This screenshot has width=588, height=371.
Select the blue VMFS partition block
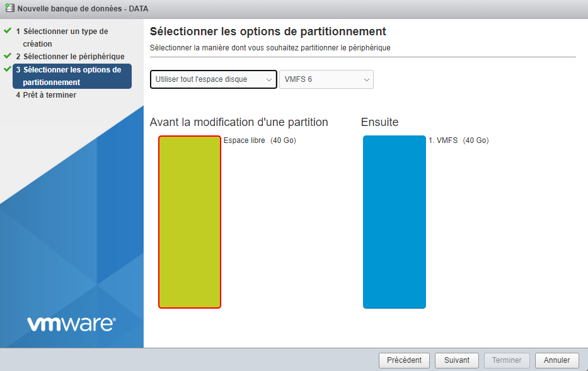[395, 222]
